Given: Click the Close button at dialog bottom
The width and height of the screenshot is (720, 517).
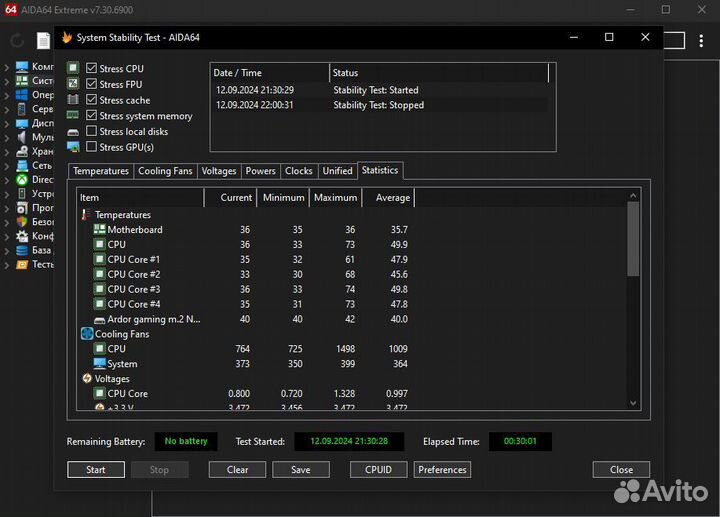Looking at the screenshot, I should 621,470.
